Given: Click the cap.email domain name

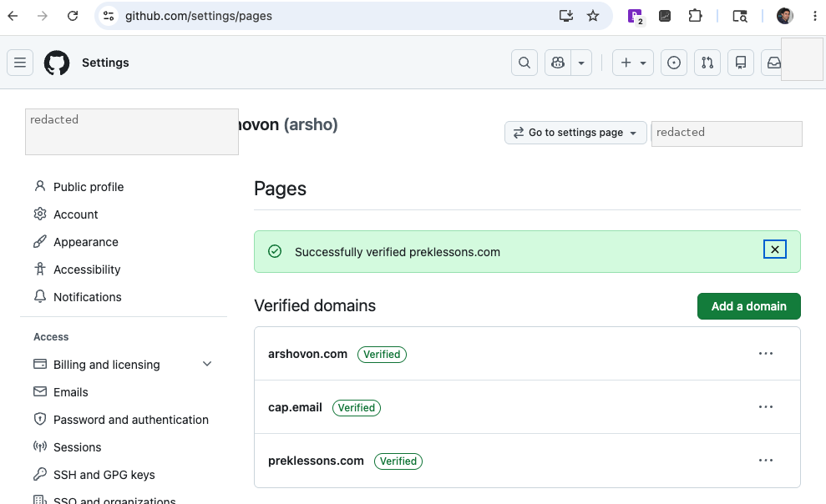Looking at the screenshot, I should point(295,407).
